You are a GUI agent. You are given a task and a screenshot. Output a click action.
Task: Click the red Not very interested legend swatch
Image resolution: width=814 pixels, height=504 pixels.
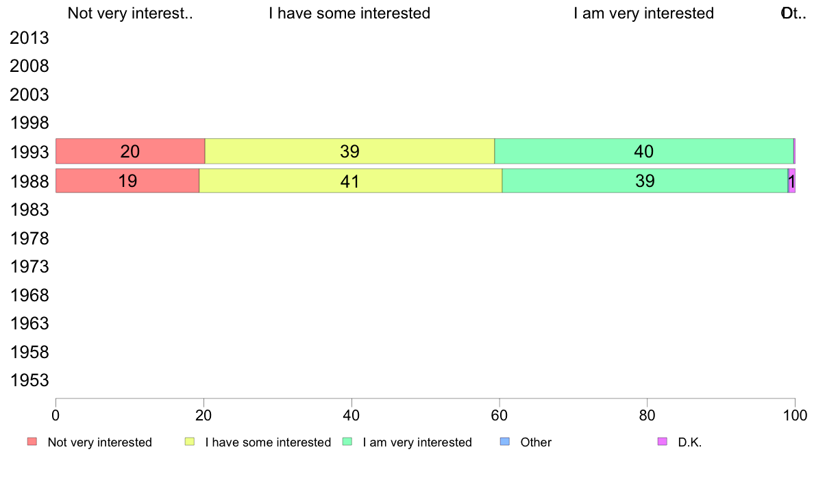pos(32,442)
